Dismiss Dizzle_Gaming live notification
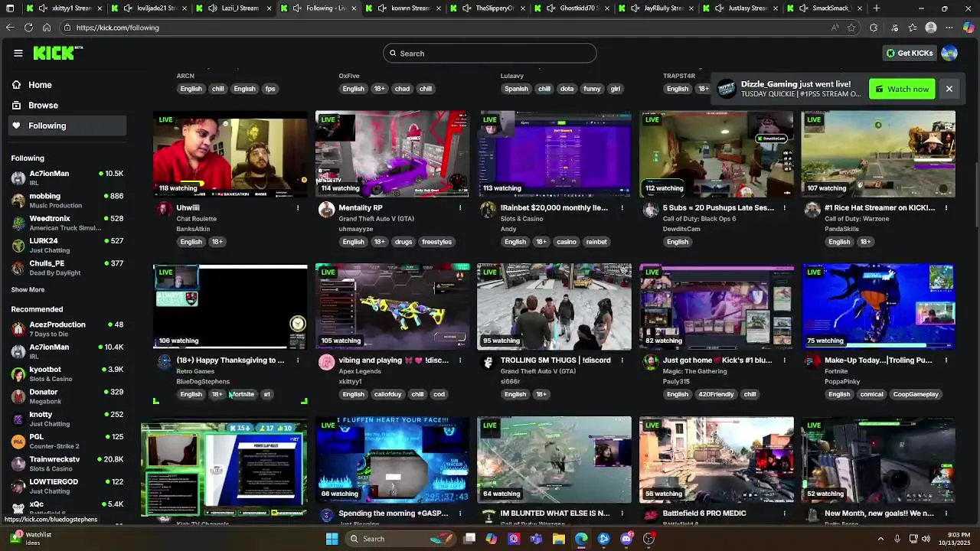 tap(949, 89)
